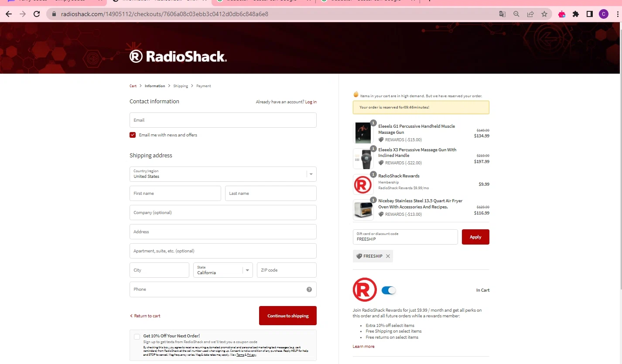Reload the page with the refresh icon
Image resolution: width=622 pixels, height=364 pixels.
(37, 14)
